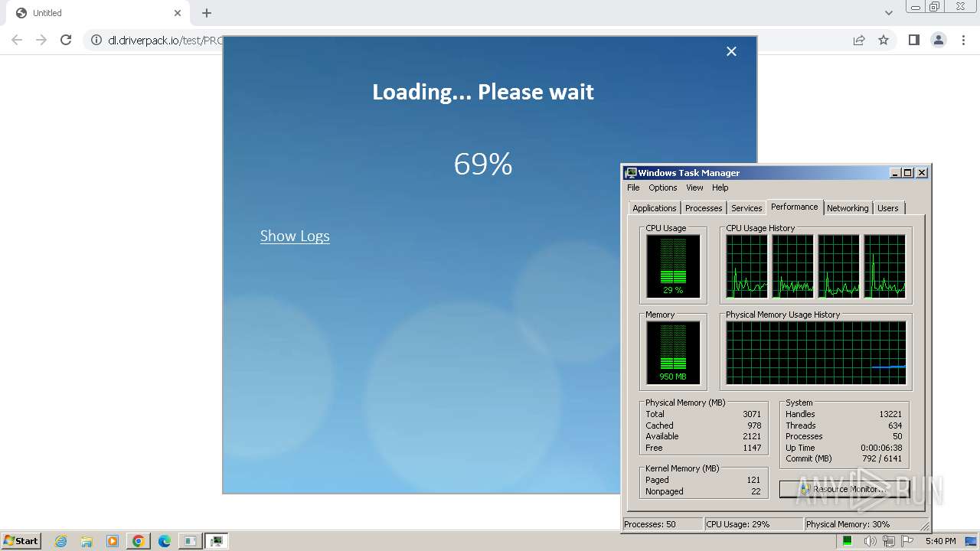Open a new Chrome tab
The height and width of the screenshot is (551, 980).
(x=207, y=13)
